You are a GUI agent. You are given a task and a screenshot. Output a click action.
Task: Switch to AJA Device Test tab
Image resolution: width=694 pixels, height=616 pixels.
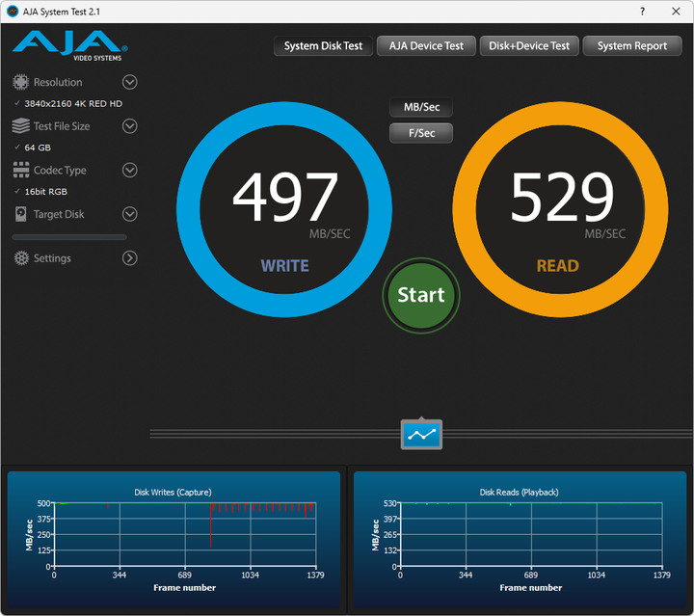point(426,46)
